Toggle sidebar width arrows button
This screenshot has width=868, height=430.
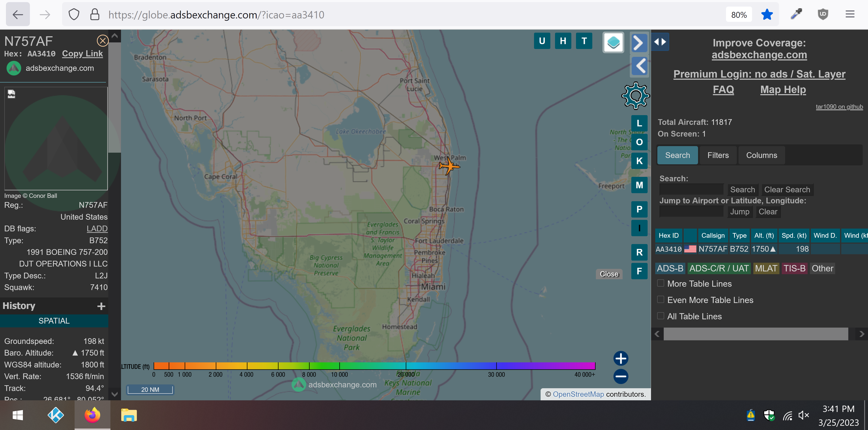[660, 42]
